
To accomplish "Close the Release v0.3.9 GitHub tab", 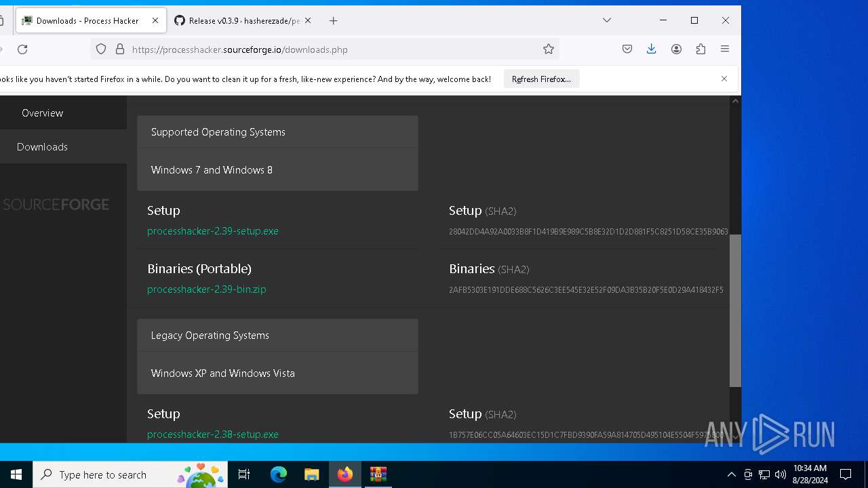I will [x=308, y=20].
